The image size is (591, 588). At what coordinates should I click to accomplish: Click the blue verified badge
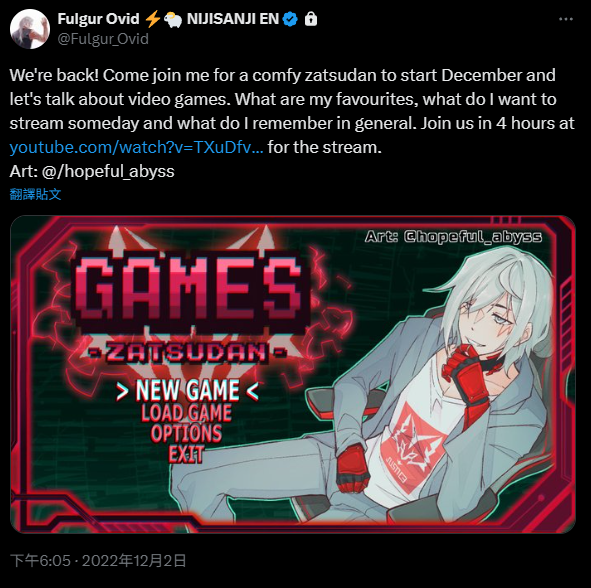coord(290,19)
